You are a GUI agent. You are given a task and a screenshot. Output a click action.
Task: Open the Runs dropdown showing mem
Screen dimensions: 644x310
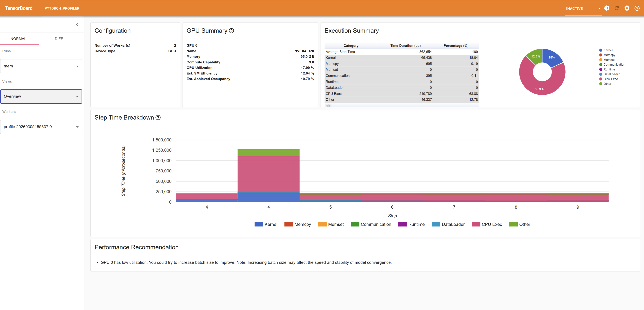click(x=41, y=66)
